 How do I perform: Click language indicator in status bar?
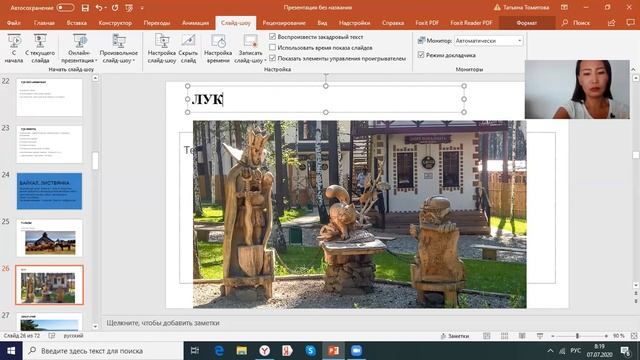[x=73, y=336]
